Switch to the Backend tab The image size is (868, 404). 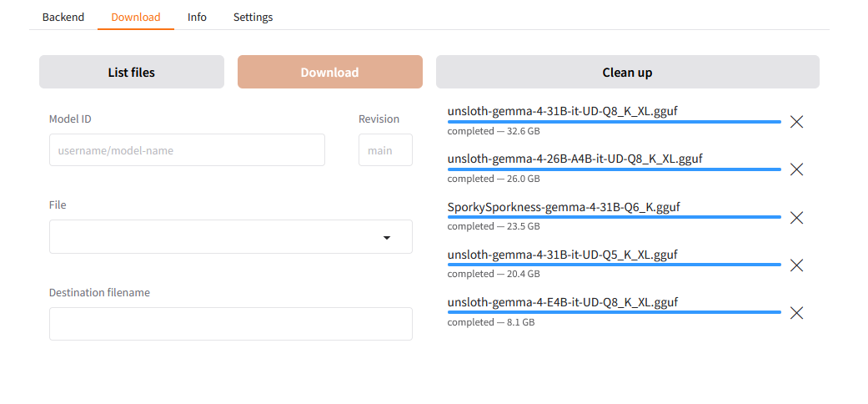(63, 18)
